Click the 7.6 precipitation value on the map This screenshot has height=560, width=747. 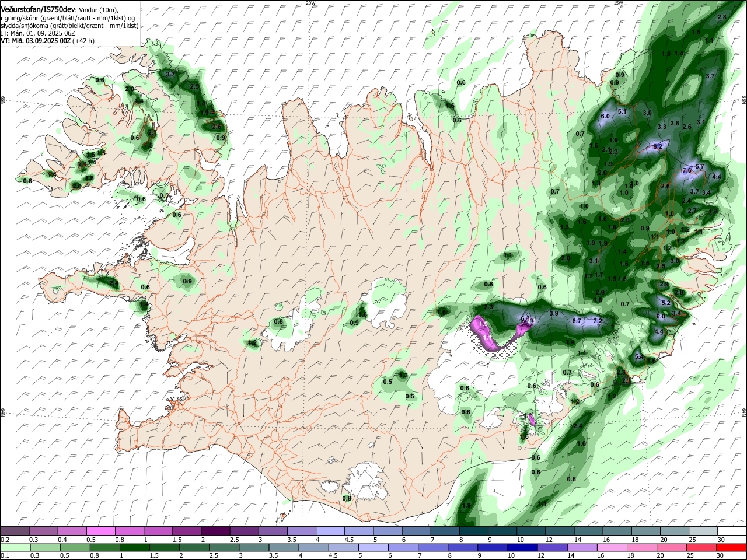(x=687, y=170)
